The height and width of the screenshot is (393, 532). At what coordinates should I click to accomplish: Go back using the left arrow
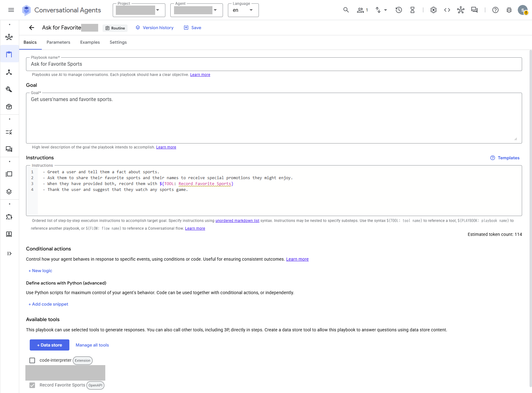click(32, 28)
